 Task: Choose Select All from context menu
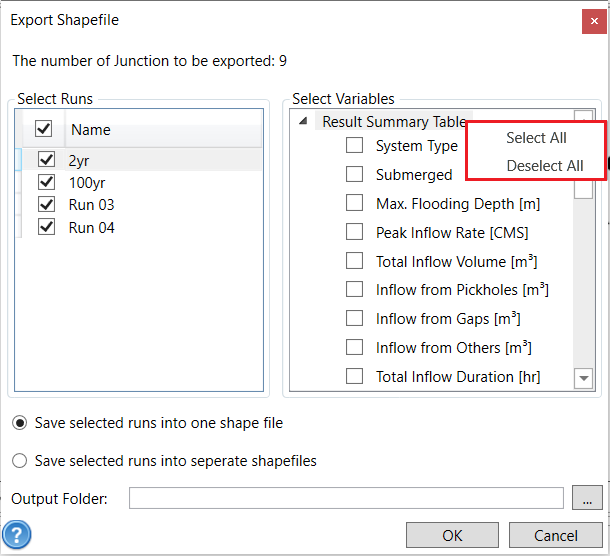tap(536, 138)
